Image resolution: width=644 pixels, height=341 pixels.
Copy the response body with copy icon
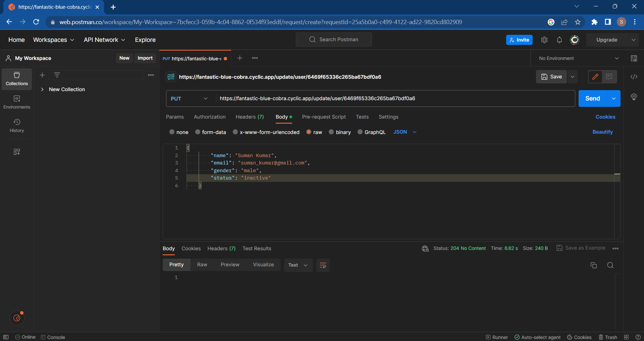click(x=593, y=265)
